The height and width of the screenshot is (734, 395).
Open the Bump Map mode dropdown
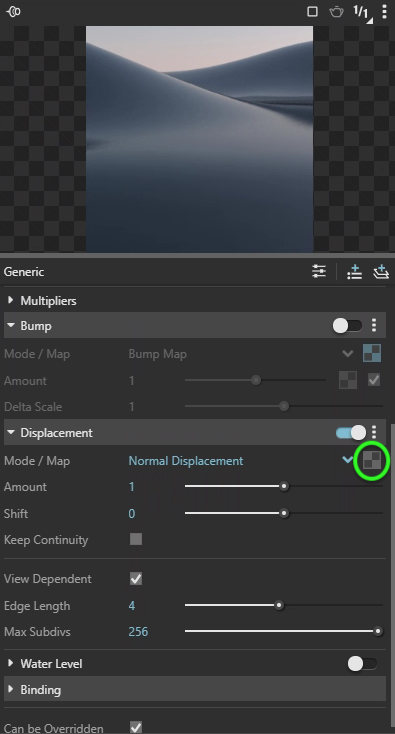click(x=348, y=353)
